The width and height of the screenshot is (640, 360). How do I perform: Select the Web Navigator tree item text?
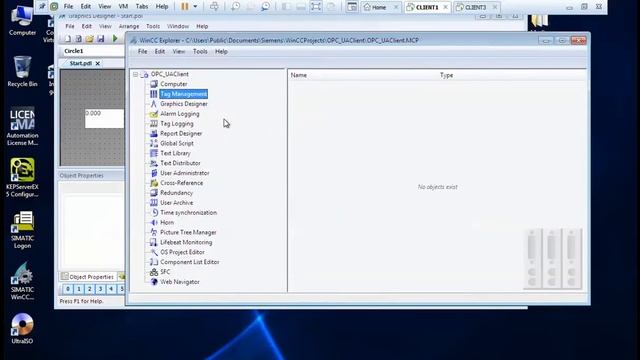(x=180, y=282)
